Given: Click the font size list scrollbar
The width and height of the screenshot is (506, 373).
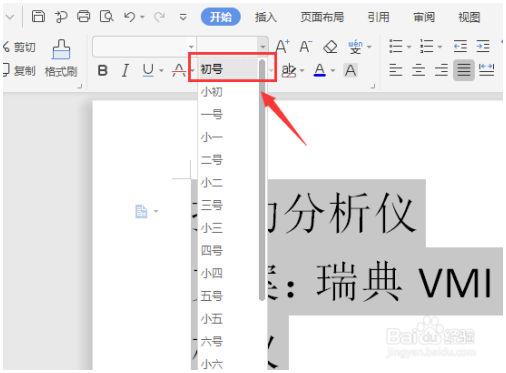Looking at the screenshot, I should (262, 180).
